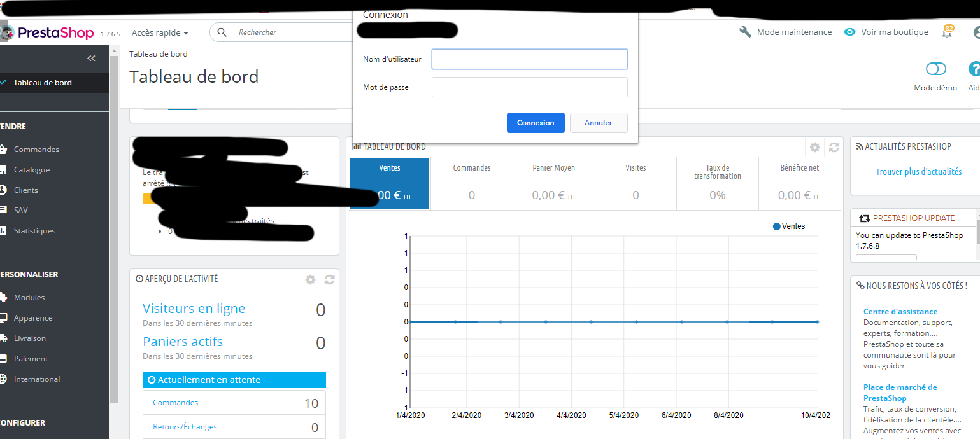Click the Commandes pending row link
This screenshot has height=439, width=980.
pyautogui.click(x=176, y=403)
